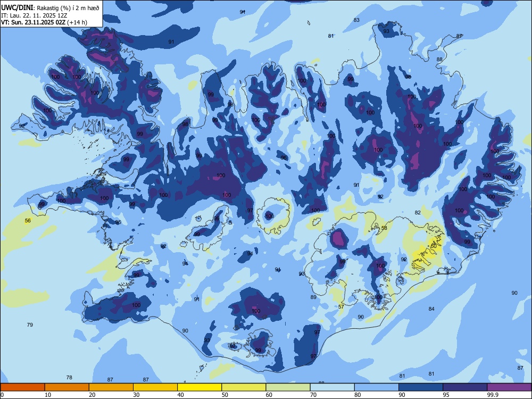Click the '70' legend tick label
The image size is (532, 399).
pyautogui.click(x=313, y=395)
